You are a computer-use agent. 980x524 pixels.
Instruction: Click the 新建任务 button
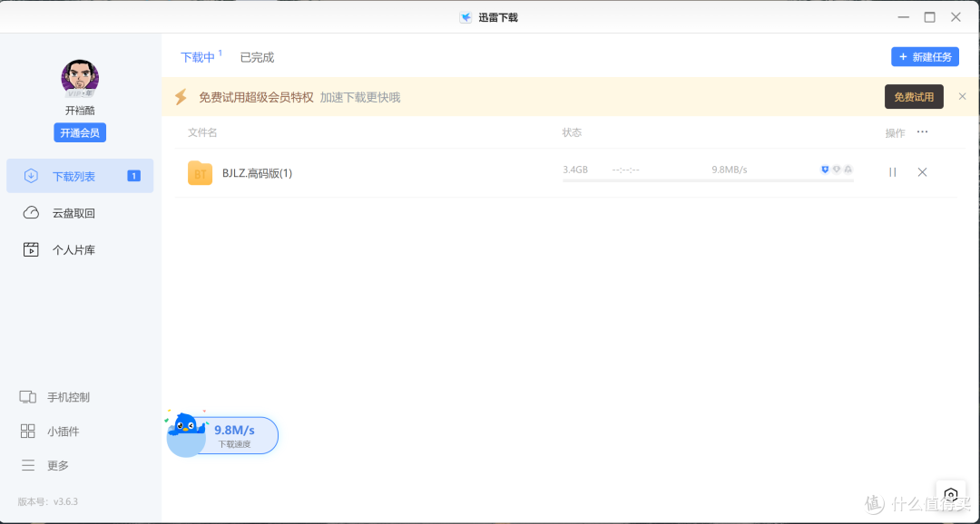925,57
